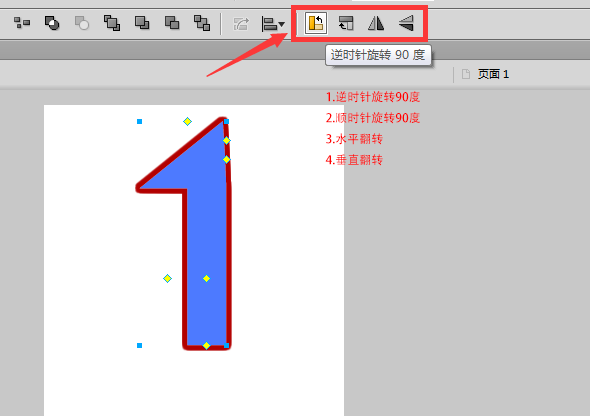Image resolution: width=590 pixels, height=416 pixels.
Task: Click the yellow diamond at the bottom edge
Action: tap(206, 345)
